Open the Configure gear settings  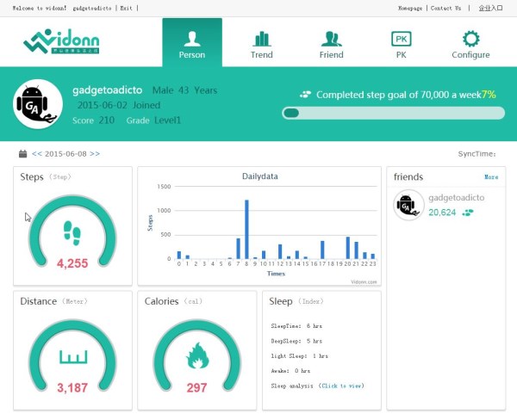(x=470, y=44)
